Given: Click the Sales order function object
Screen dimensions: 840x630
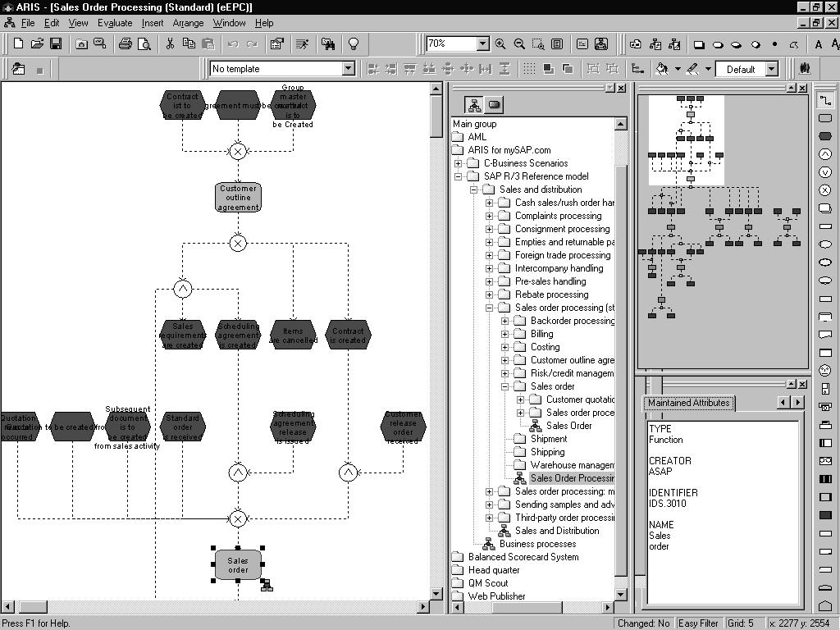Looking at the screenshot, I should 238,564.
